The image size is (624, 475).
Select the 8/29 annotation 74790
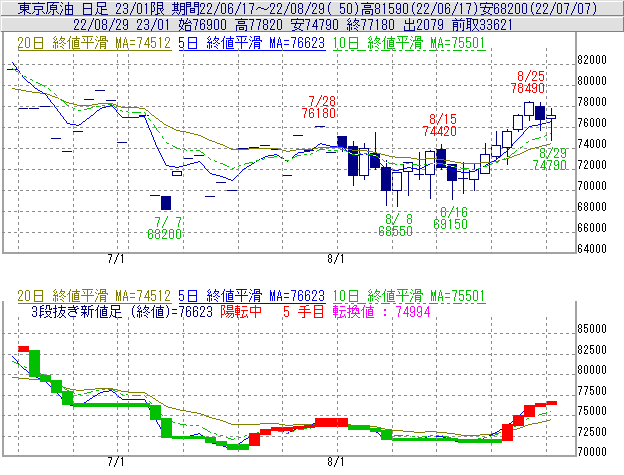click(x=551, y=165)
